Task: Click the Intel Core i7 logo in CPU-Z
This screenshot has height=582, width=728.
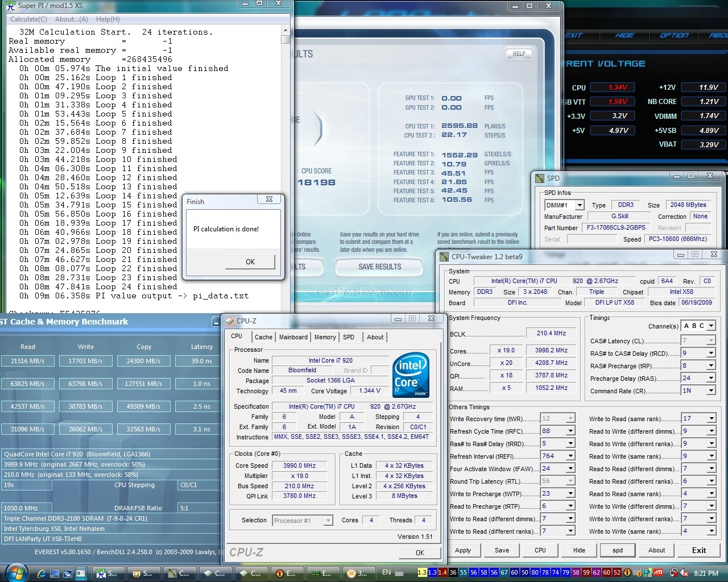Action: (411, 375)
